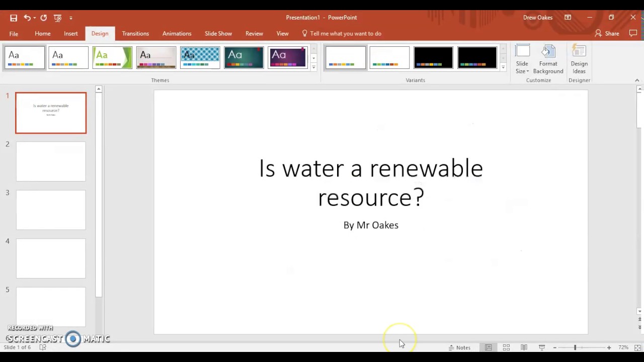
Task: Open Ribbon Display Options icon
Action: [568, 18]
